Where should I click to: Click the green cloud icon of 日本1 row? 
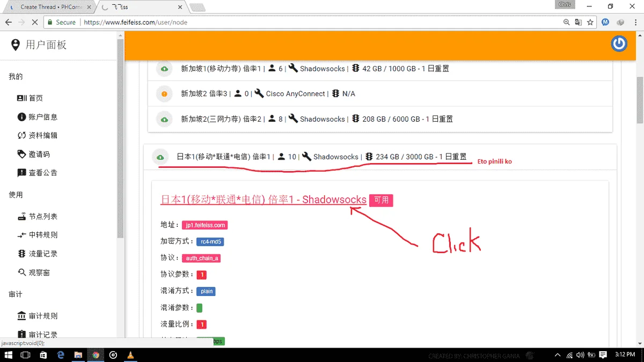tap(160, 157)
